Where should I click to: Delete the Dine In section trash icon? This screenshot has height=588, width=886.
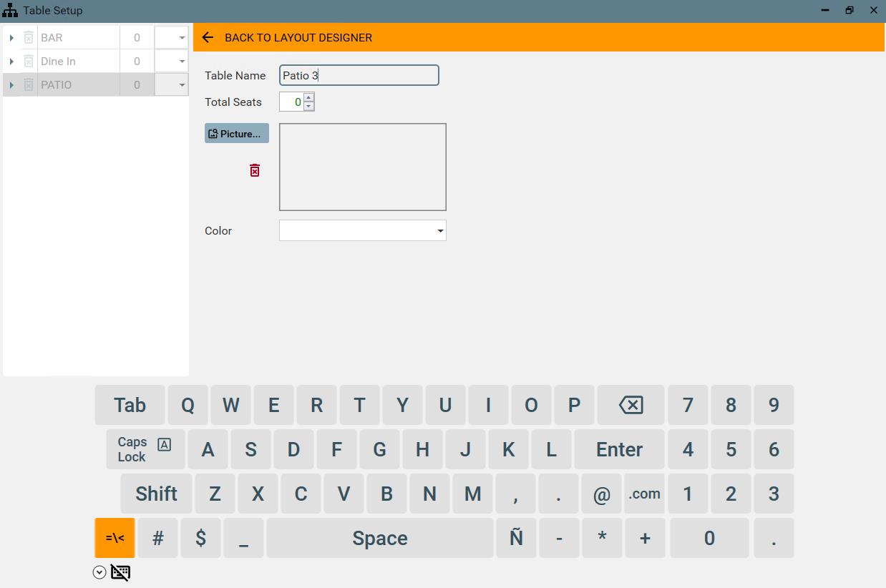coord(29,61)
